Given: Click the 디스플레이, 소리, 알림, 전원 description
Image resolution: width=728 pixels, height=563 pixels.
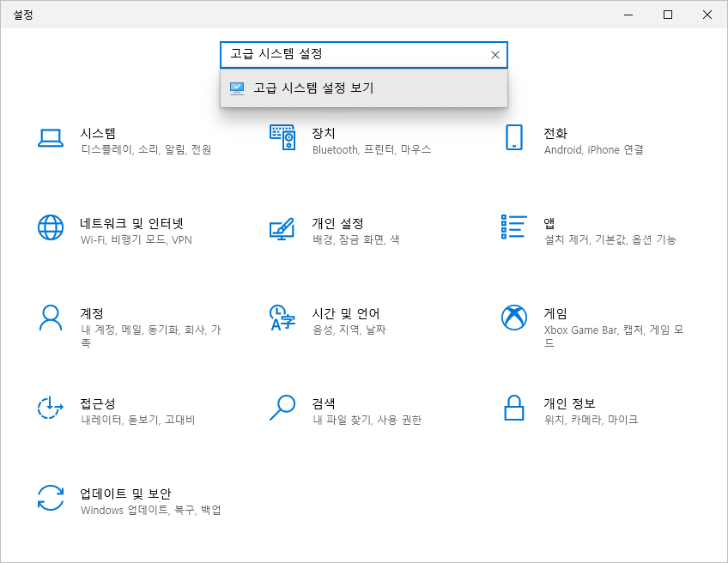Looking at the screenshot, I should pos(146,149).
